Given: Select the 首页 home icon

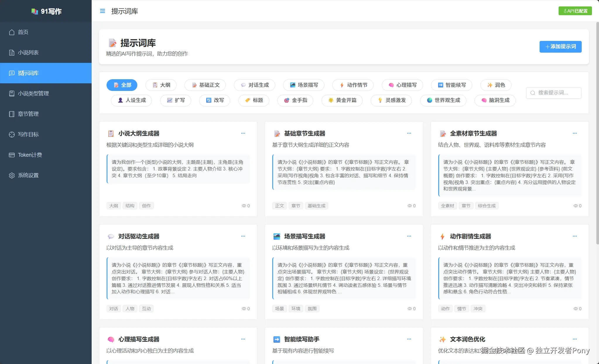Looking at the screenshot, I should coord(12,32).
